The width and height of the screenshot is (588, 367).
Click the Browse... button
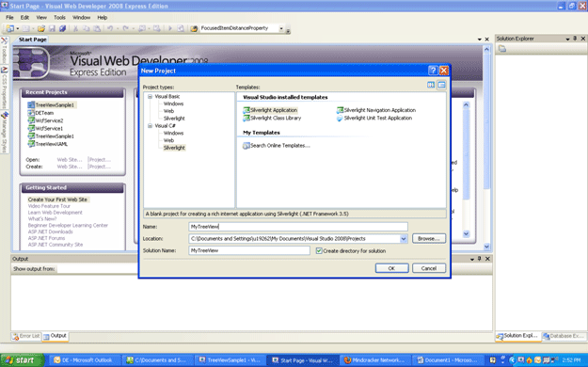(429, 239)
